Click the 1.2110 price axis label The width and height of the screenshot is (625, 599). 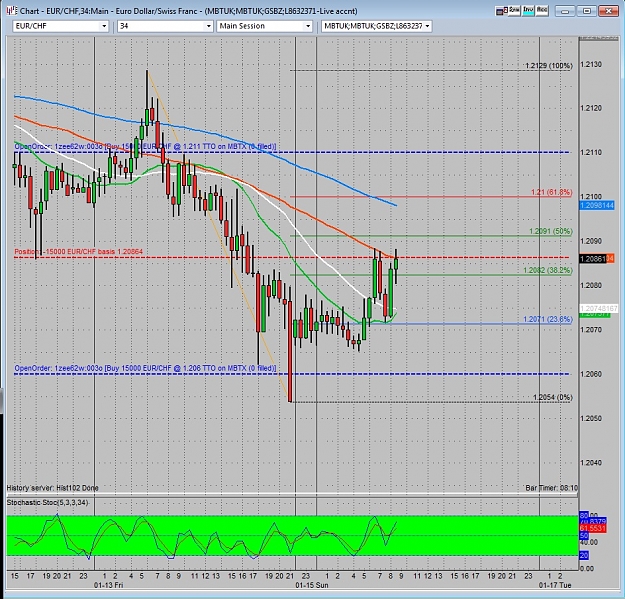[591, 153]
